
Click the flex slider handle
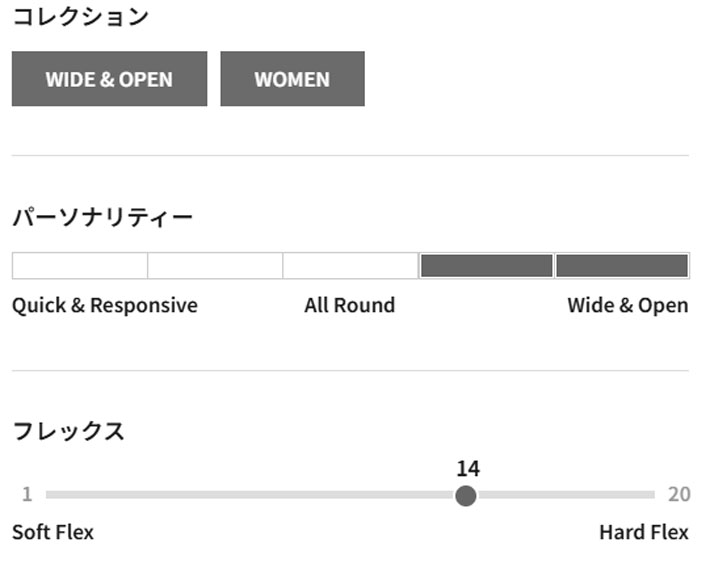466,495
